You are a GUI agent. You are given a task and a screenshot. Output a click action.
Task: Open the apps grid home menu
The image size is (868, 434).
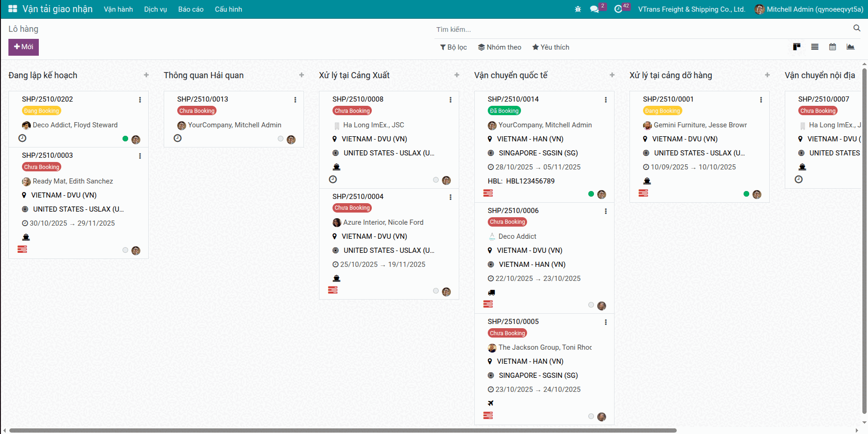tap(13, 9)
